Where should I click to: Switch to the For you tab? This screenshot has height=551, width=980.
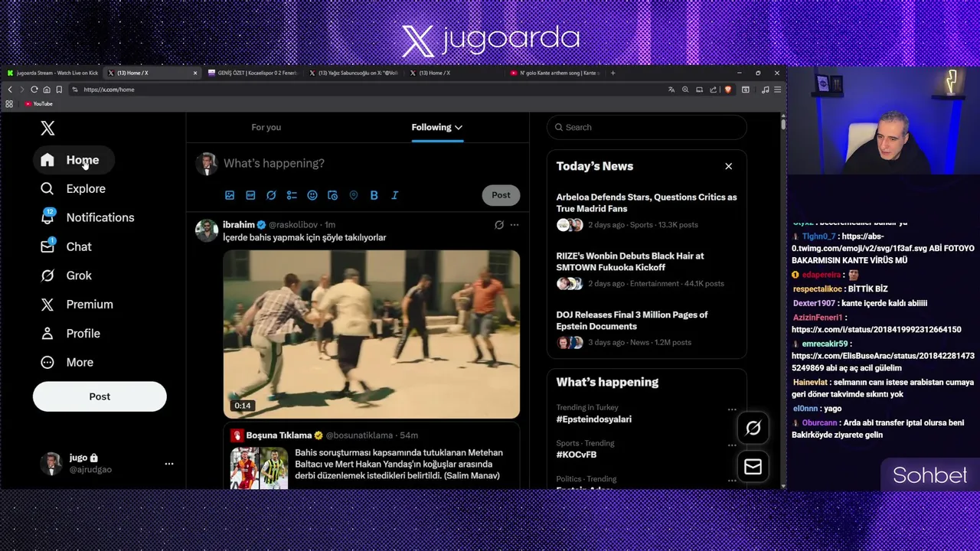point(266,127)
